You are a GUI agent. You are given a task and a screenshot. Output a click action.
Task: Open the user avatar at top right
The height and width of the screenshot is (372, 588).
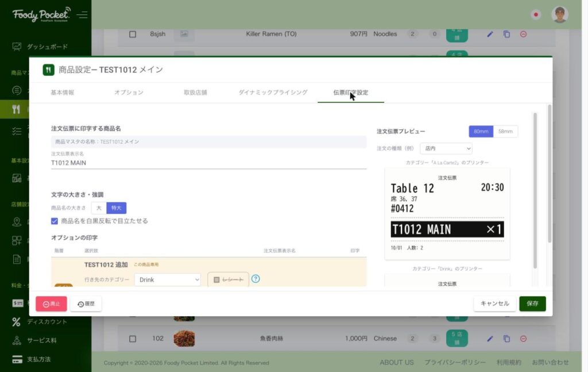tap(559, 14)
